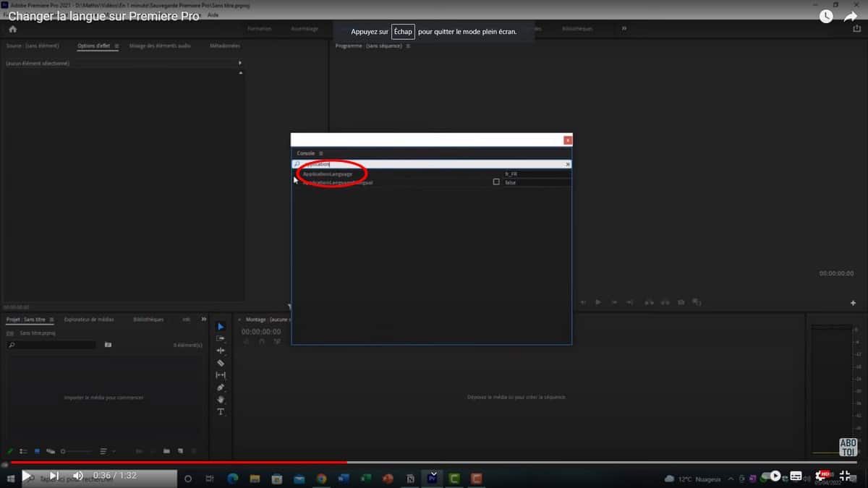Image resolution: width=868 pixels, height=488 pixels.
Task: Choose the Type text tool
Action: [x=221, y=412]
